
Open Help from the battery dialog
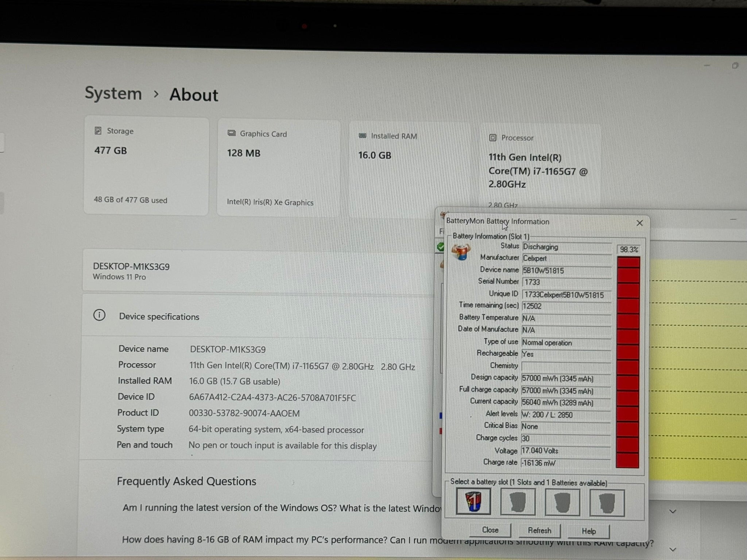tap(588, 531)
